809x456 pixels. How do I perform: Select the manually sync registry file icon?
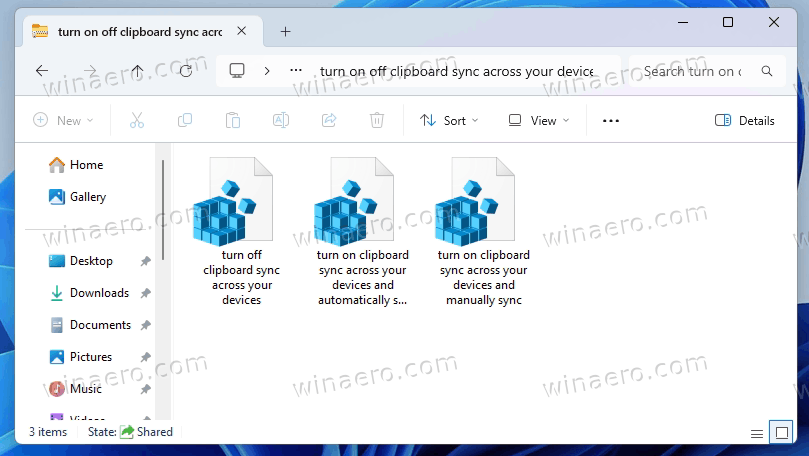475,201
